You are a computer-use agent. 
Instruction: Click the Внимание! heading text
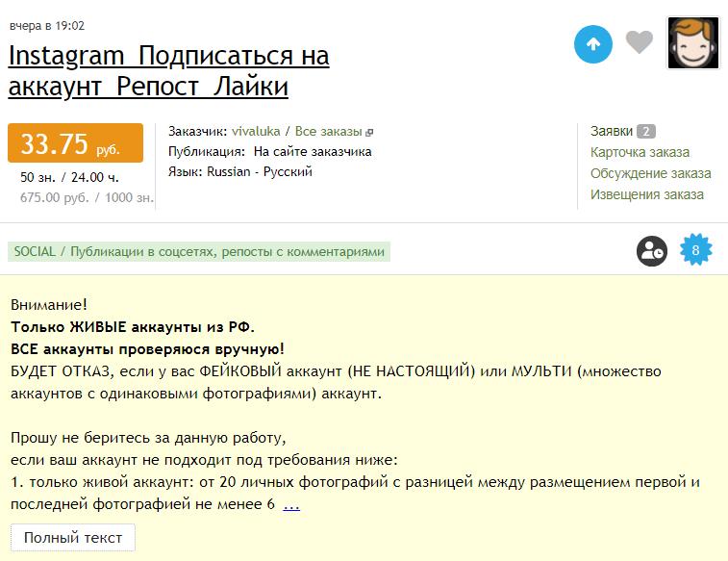(49, 305)
